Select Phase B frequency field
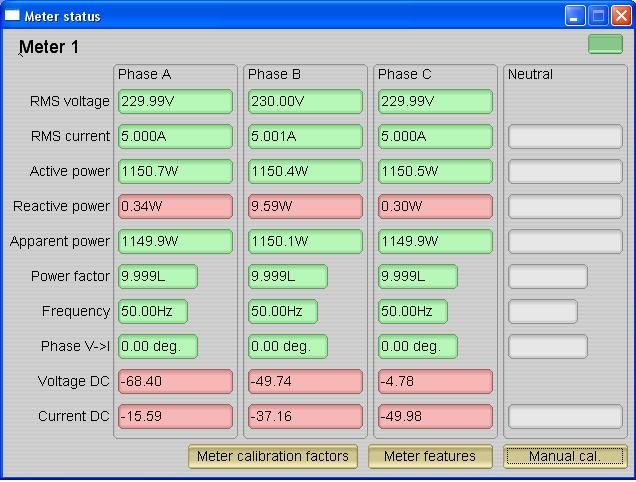The height and width of the screenshot is (482, 636). (x=283, y=311)
